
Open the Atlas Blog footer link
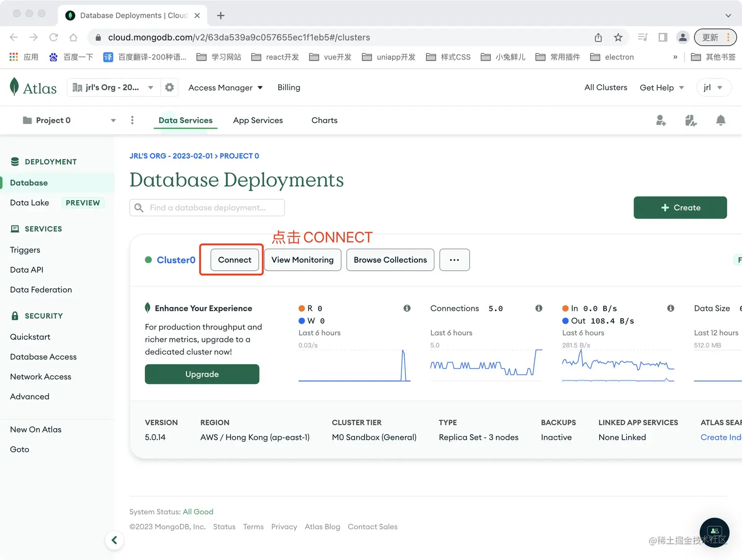[322, 527]
